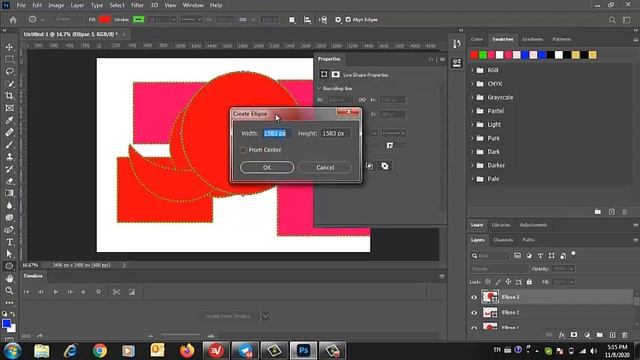Switch to the Channels tab
640x360 pixels.
(x=503, y=240)
